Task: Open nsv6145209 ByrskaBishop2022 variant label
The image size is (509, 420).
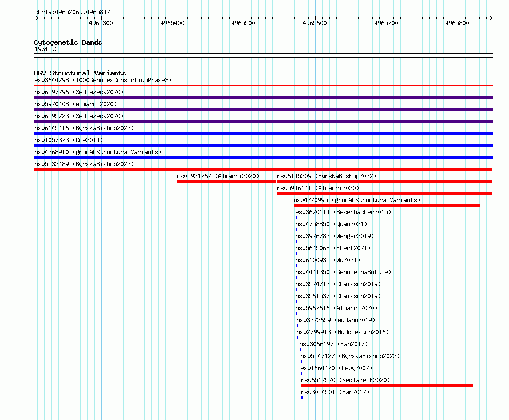Action: click(x=327, y=176)
